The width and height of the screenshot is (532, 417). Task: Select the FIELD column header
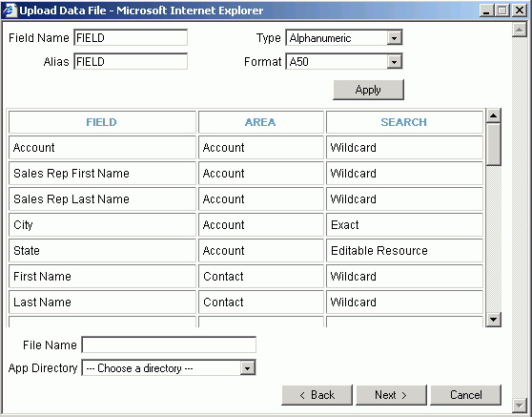(x=102, y=122)
